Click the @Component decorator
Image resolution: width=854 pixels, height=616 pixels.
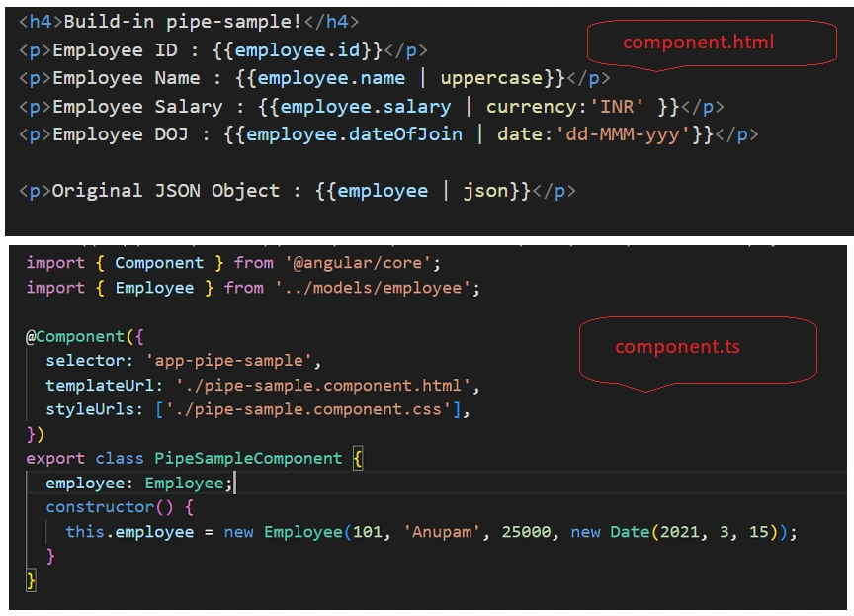(75, 337)
